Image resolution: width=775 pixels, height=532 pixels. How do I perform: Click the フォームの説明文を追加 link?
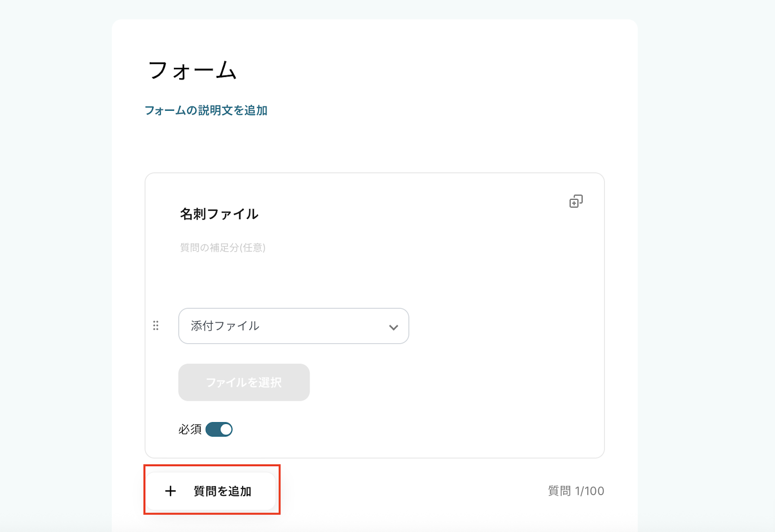[x=206, y=111]
